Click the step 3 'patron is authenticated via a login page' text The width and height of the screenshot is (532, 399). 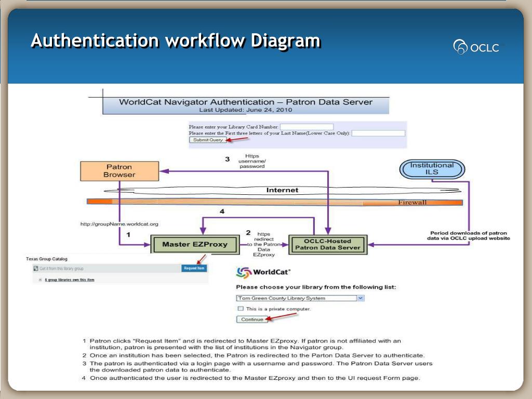pos(261,366)
